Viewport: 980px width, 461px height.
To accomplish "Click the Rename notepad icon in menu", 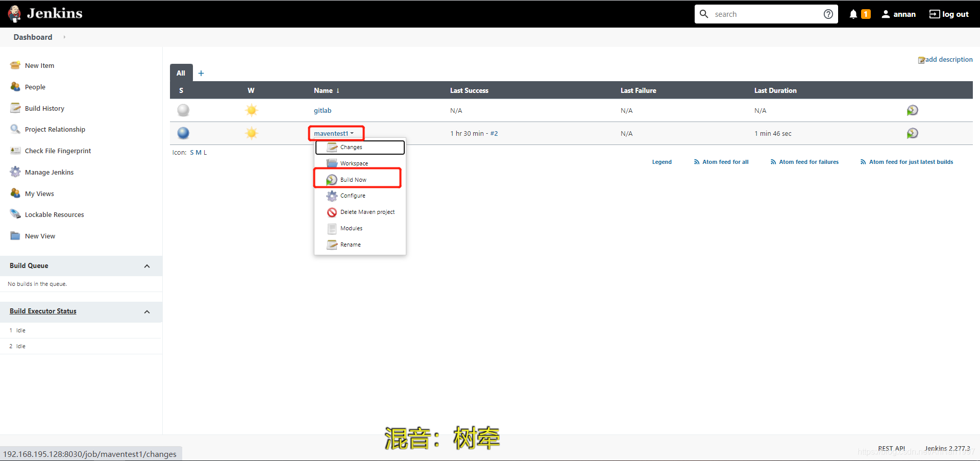I will (332, 245).
